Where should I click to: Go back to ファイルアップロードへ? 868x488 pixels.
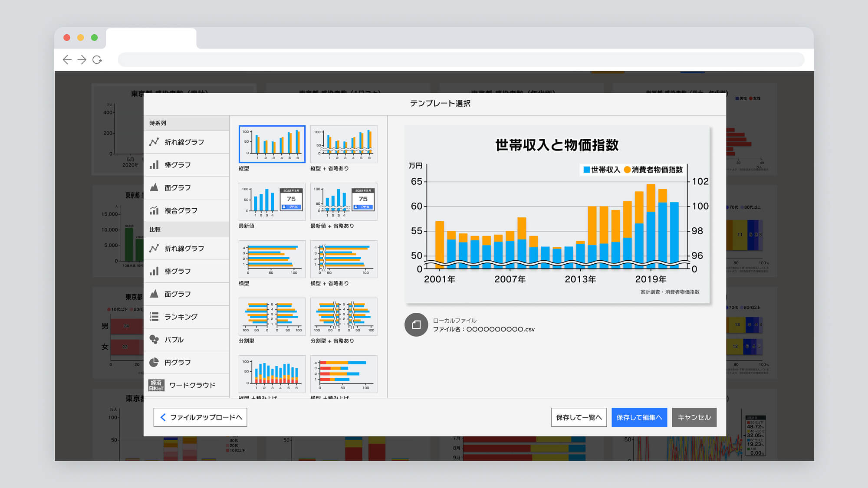coord(200,417)
